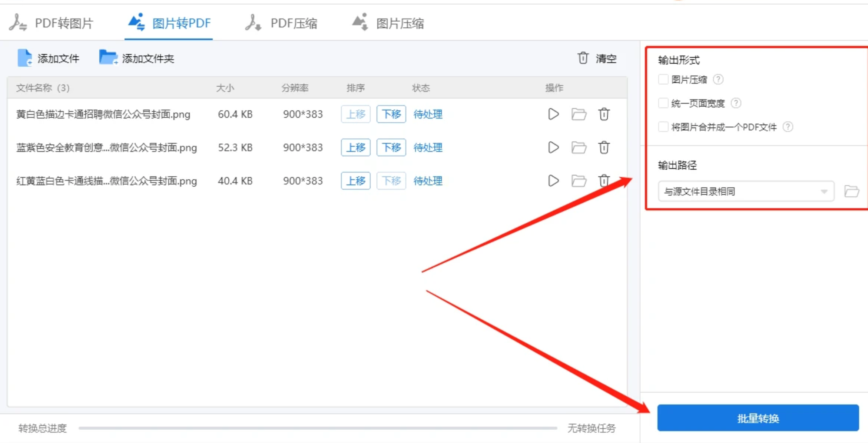The width and height of the screenshot is (868, 443).
Task: Move the second file down with 下移
Action: (391, 147)
